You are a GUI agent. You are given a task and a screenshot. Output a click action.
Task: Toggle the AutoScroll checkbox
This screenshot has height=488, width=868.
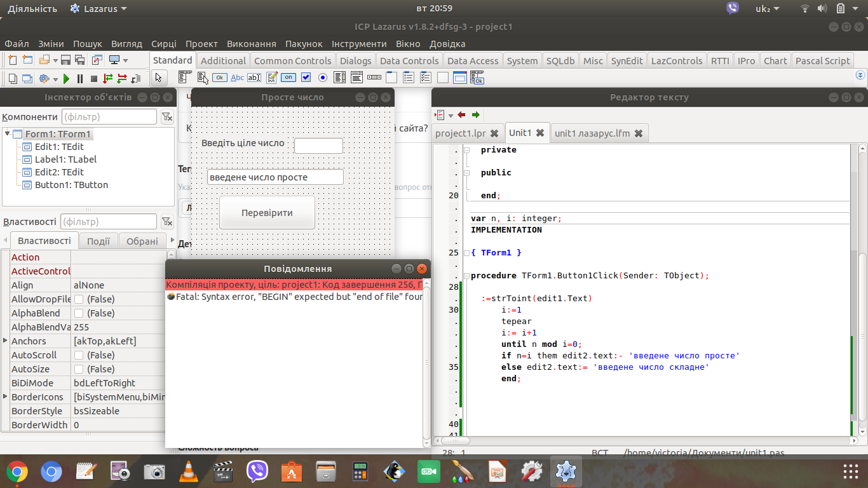pos(79,355)
